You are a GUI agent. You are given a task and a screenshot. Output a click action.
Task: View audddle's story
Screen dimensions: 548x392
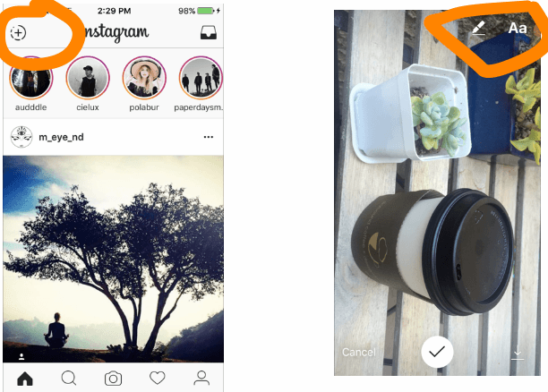31,78
